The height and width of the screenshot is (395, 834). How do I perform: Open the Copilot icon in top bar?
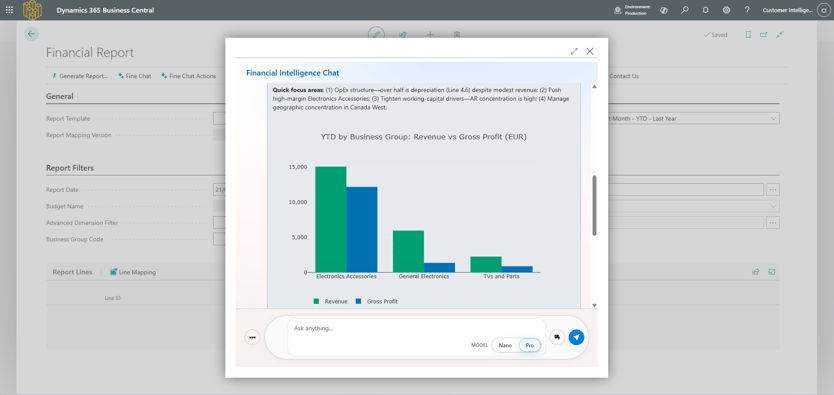(x=664, y=10)
